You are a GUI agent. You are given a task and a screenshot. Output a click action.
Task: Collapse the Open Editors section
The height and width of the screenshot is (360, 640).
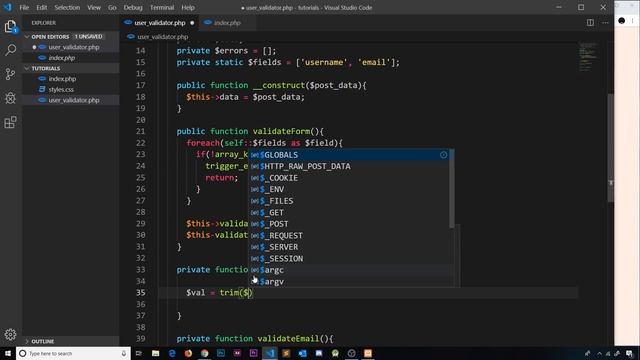point(66,37)
